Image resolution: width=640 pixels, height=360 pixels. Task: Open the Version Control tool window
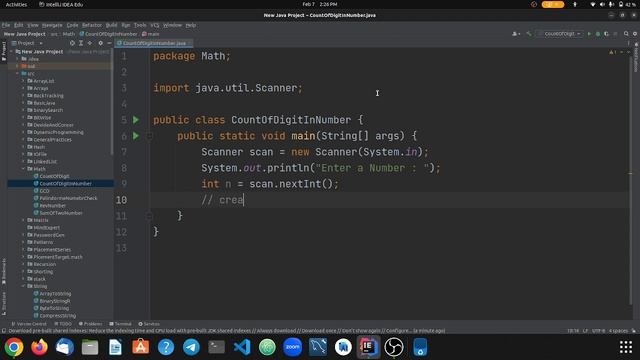(x=29, y=324)
